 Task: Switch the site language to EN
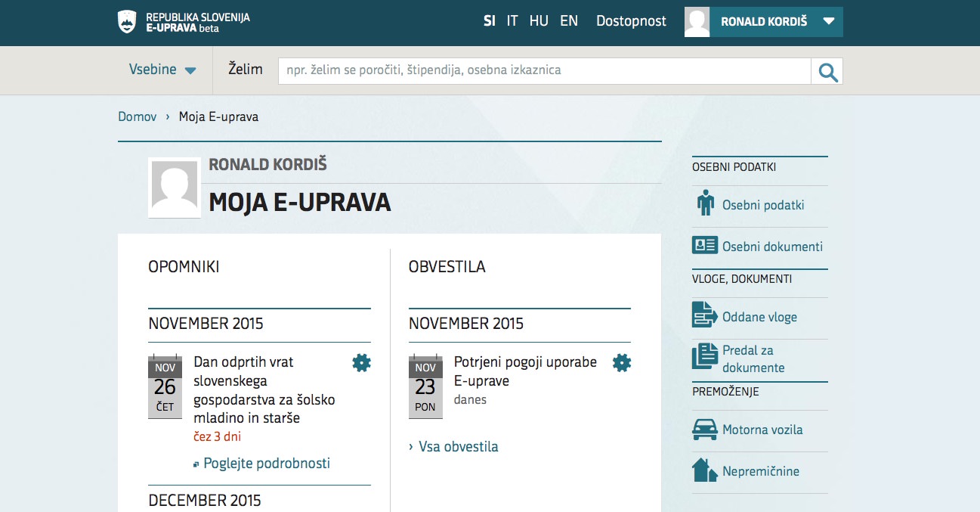point(569,20)
